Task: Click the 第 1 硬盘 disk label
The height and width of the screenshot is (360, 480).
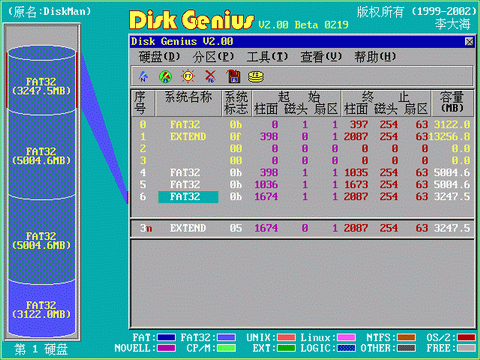Action: tap(41, 349)
